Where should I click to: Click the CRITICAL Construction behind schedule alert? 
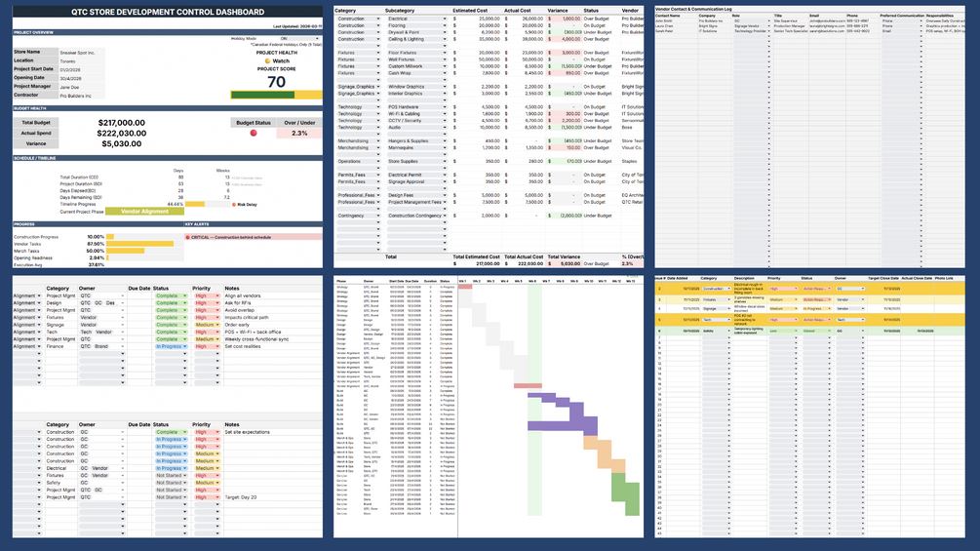click(254, 237)
